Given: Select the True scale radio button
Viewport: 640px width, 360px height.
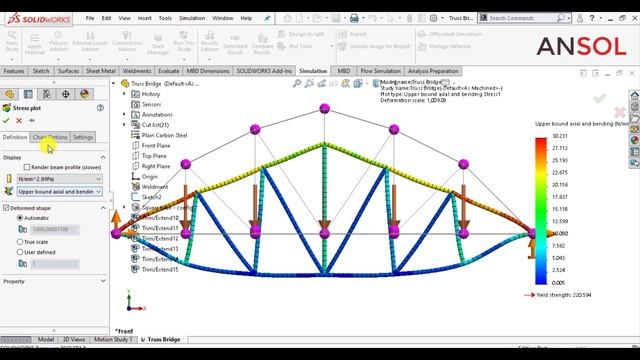Looking at the screenshot, I should 20,242.
